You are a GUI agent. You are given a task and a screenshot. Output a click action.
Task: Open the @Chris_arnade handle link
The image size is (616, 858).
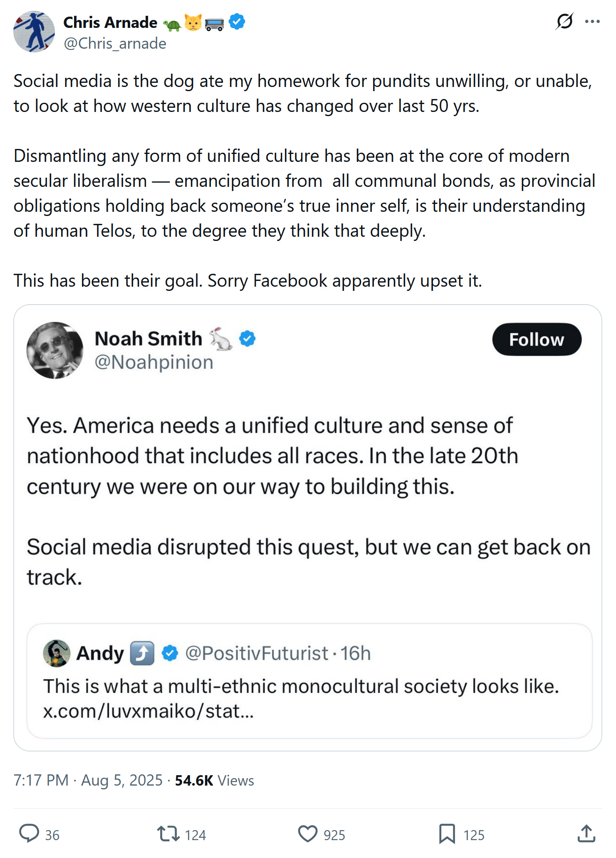[115, 44]
